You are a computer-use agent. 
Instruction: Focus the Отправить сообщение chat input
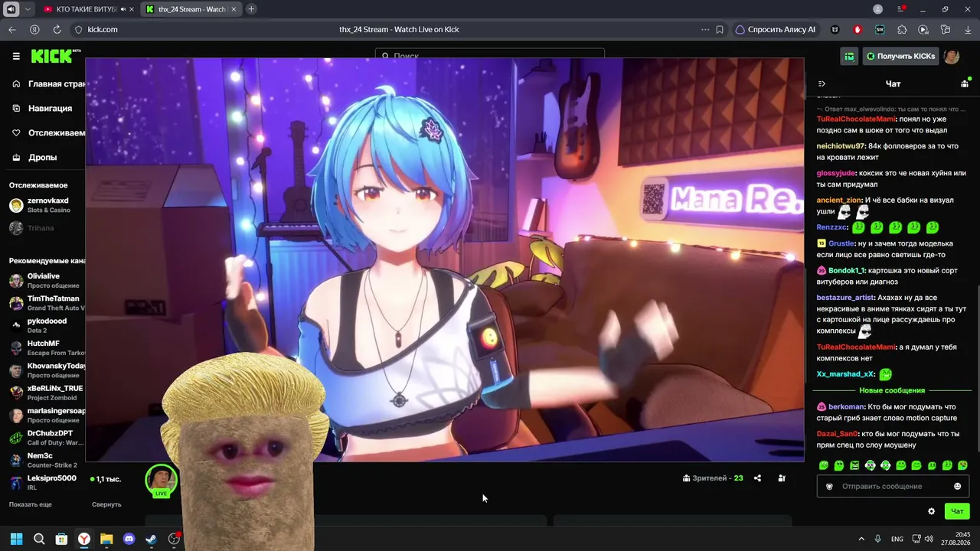coord(892,487)
